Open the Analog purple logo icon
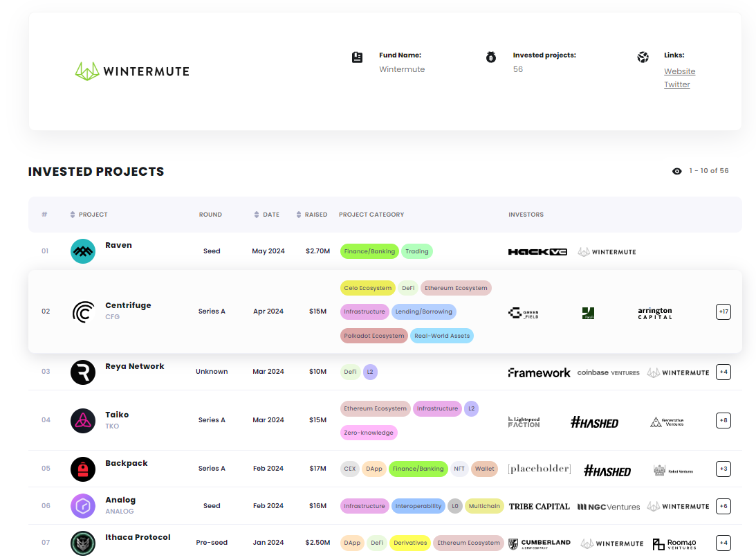Screen dimensions: 756x560 coord(83,506)
